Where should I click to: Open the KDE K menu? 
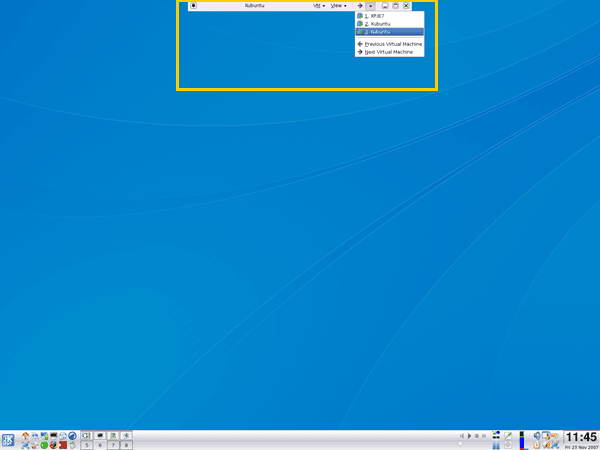[8, 440]
